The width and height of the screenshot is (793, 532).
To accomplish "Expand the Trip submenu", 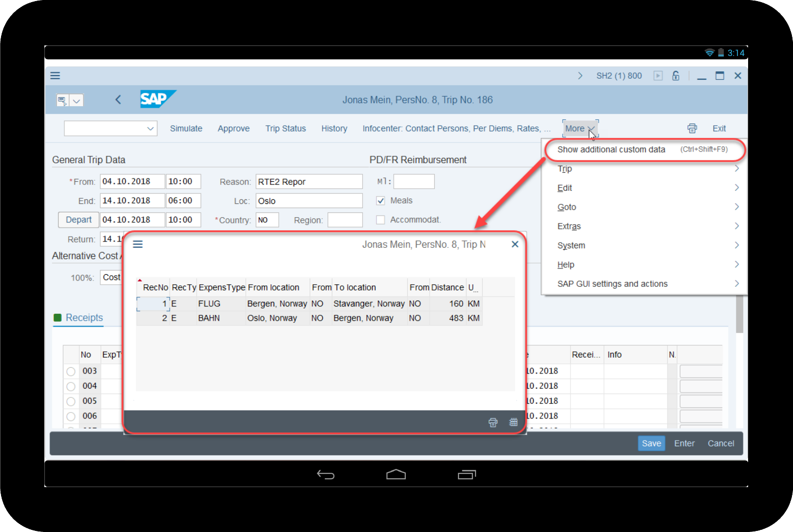I will coord(647,169).
